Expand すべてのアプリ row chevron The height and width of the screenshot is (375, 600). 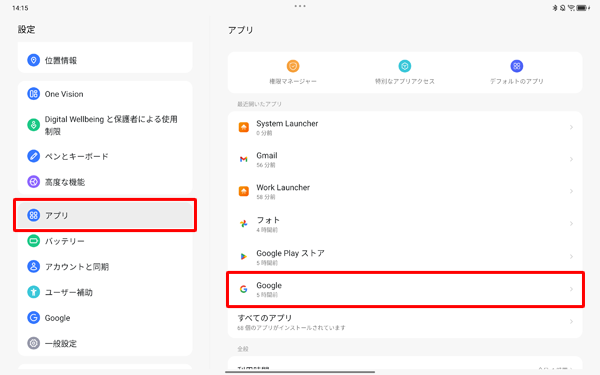(x=571, y=321)
